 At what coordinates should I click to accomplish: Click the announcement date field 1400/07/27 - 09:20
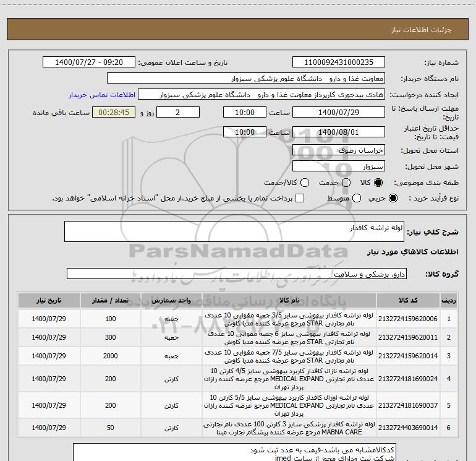pyautogui.click(x=89, y=62)
